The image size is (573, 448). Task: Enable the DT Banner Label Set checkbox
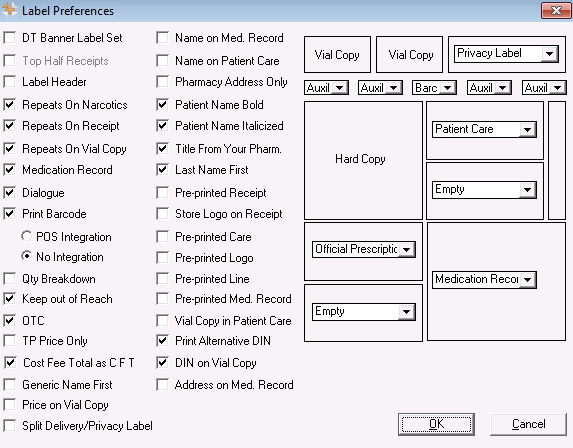pos(10,38)
